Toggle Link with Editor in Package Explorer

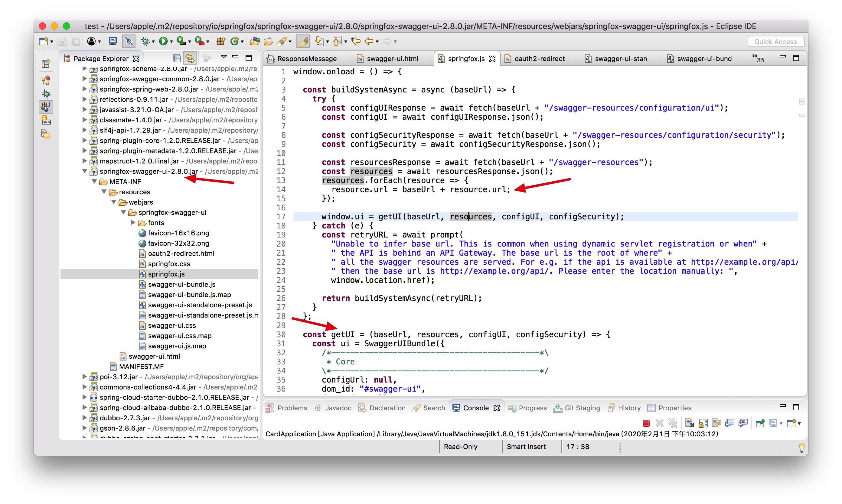click(190, 58)
